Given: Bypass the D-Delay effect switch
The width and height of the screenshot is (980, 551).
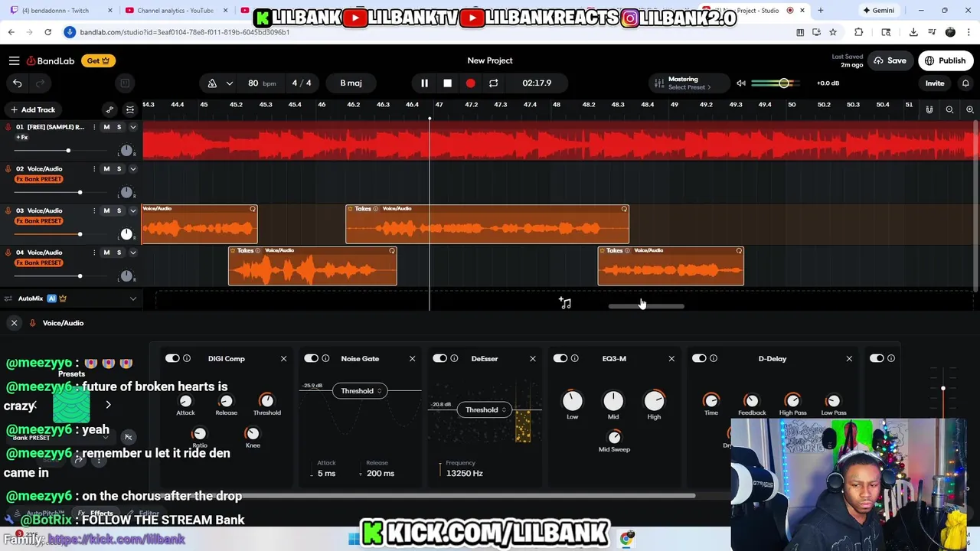Looking at the screenshot, I should coord(699,358).
